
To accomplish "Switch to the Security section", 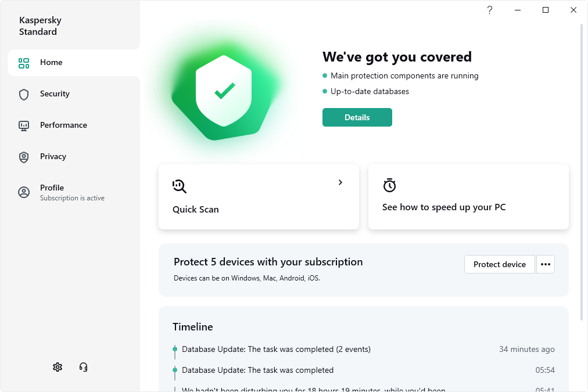I will [55, 94].
